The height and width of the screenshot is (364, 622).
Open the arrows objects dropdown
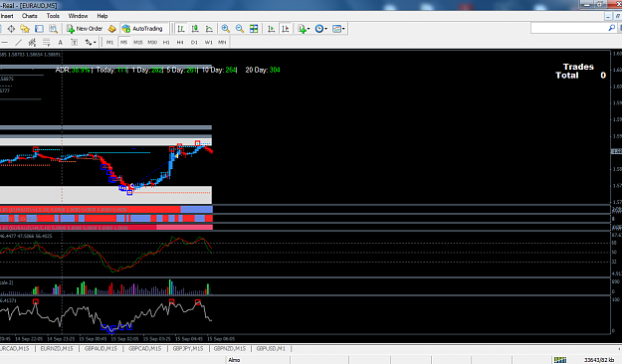pyautogui.click(x=90, y=42)
